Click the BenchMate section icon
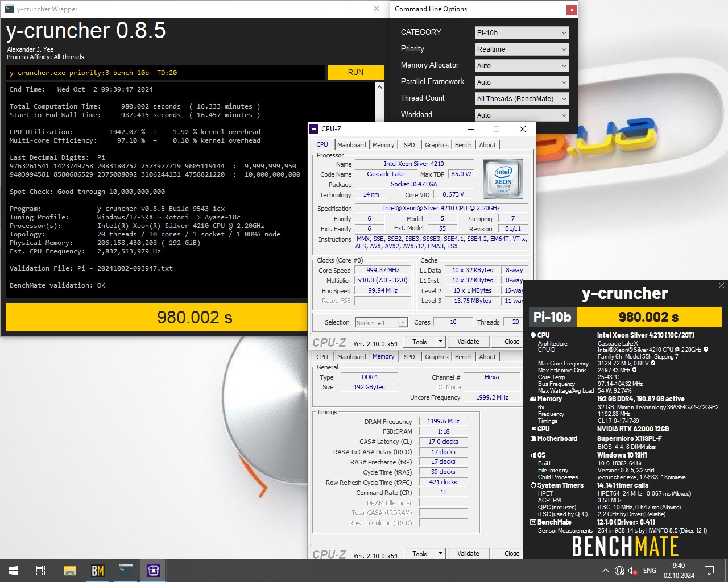 click(533, 522)
